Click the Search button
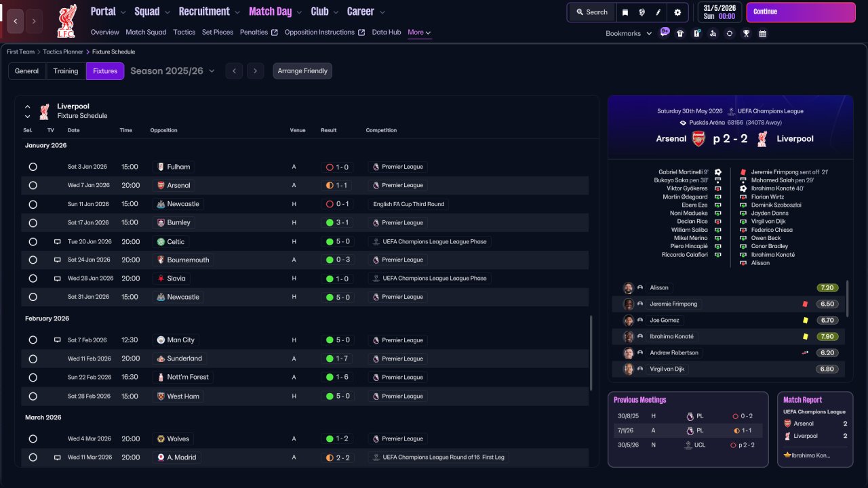868x488 pixels. (x=592, y=12)
